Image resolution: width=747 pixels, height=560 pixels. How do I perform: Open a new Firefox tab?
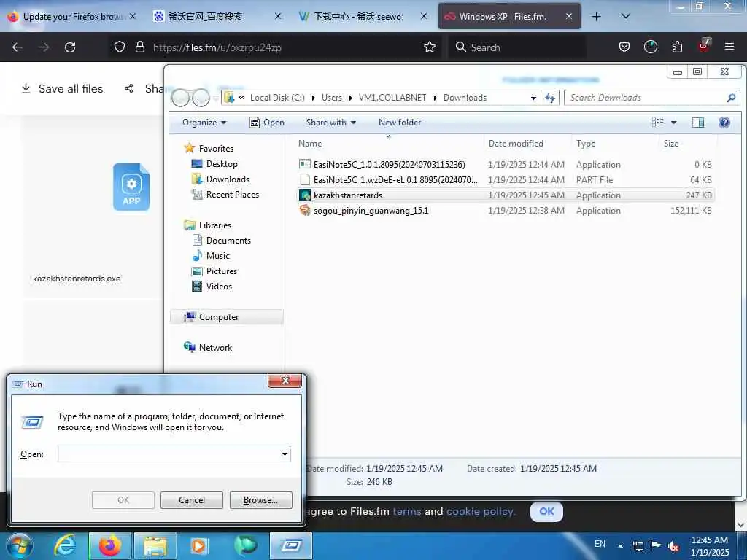tap(596, 17)
